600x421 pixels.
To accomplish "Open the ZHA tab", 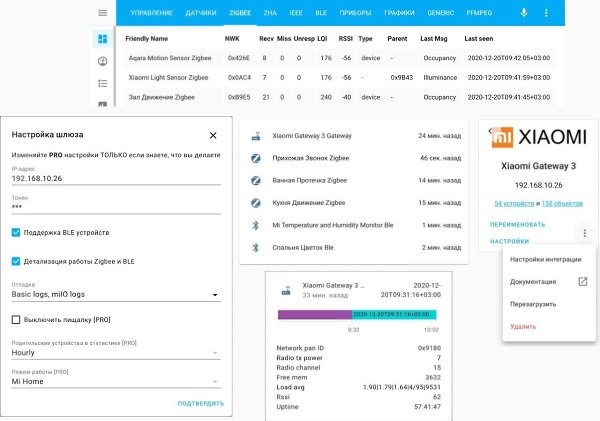I will click(x=270, y=13).
